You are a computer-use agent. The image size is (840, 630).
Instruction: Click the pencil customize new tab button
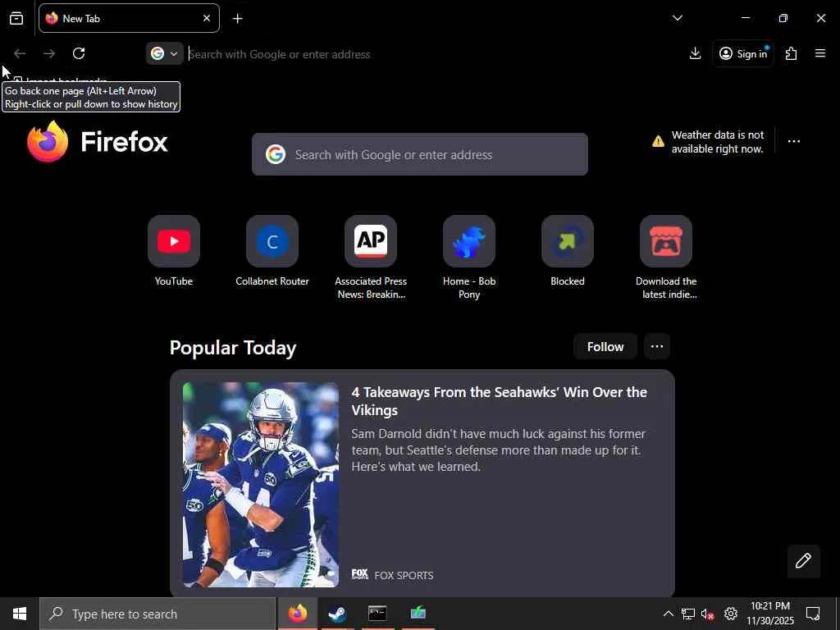pos(803,560)
